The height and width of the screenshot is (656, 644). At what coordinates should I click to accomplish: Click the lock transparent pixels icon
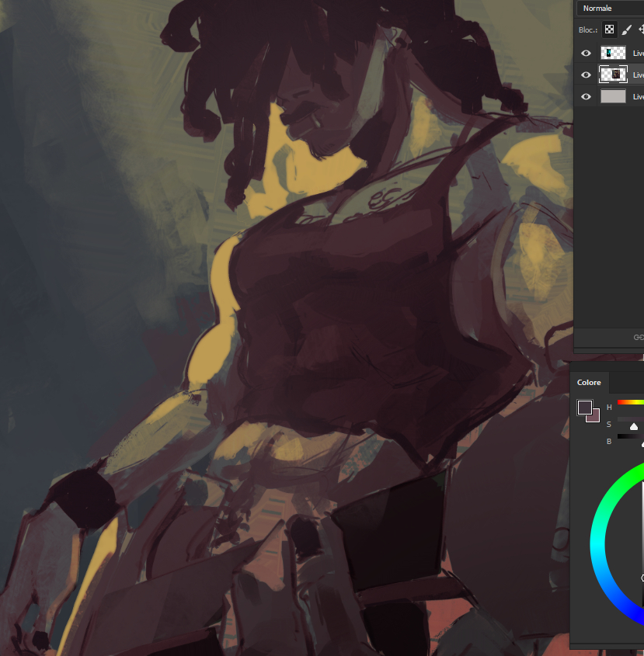point(610,30)
